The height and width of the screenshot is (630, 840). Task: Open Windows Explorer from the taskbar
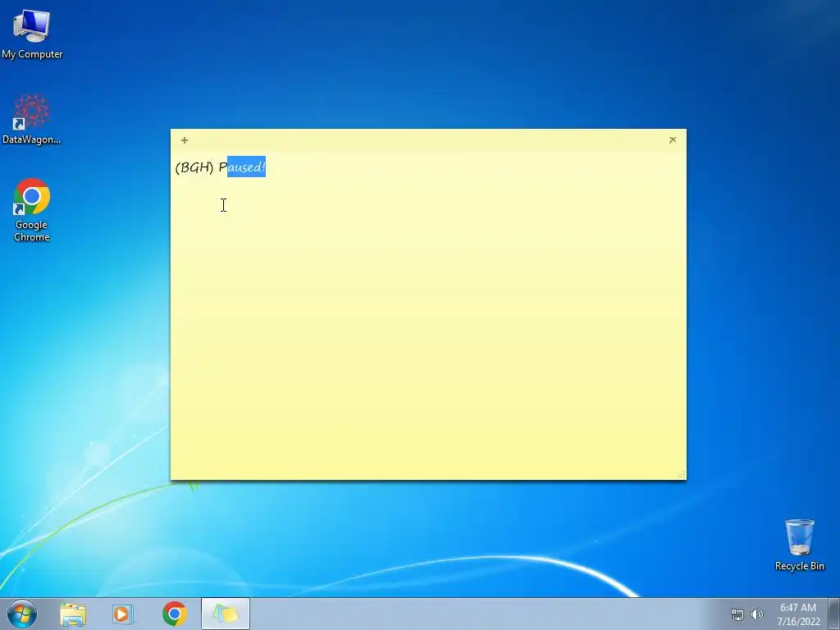tap(73, 614)
